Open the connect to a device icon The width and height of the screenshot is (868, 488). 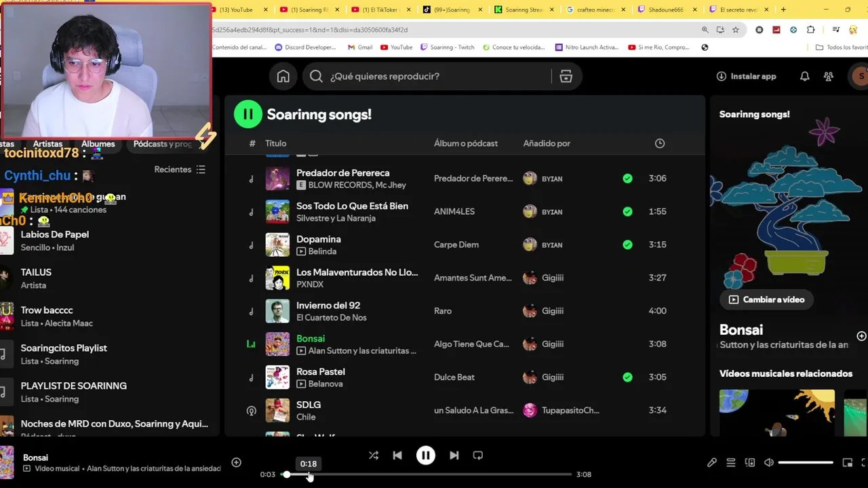point(750,462)
